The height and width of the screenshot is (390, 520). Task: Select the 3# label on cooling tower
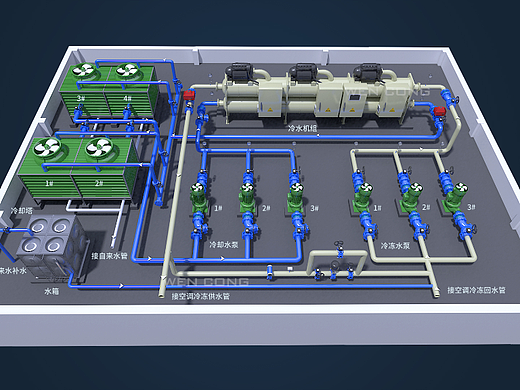(x=80, y=98)
